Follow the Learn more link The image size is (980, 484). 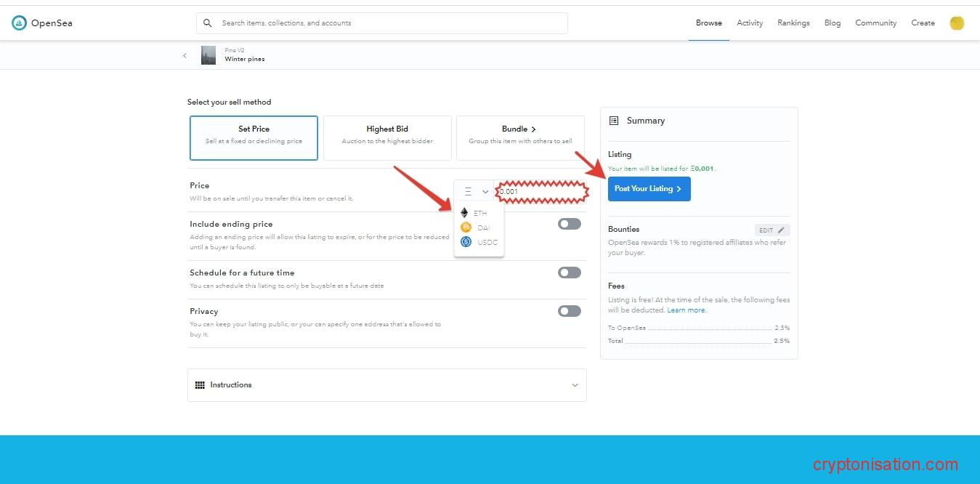click(686, 310)
